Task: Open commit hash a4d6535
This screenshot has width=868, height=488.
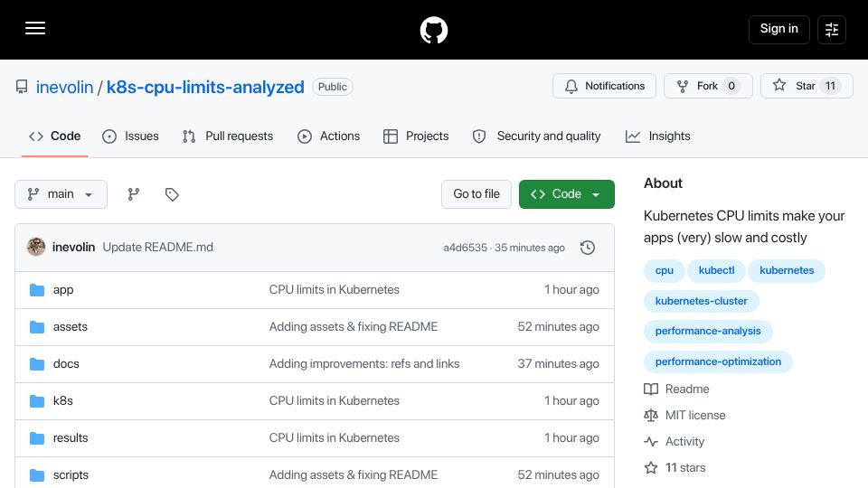Action: pyautogui.click(x=465, y=248)
